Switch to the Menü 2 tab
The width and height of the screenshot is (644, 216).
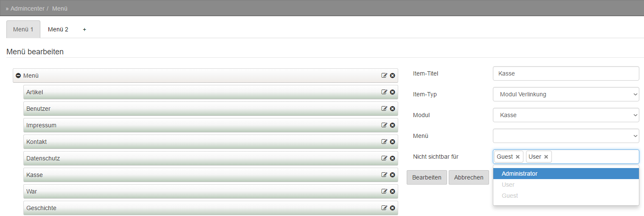[x=58, y=29]
